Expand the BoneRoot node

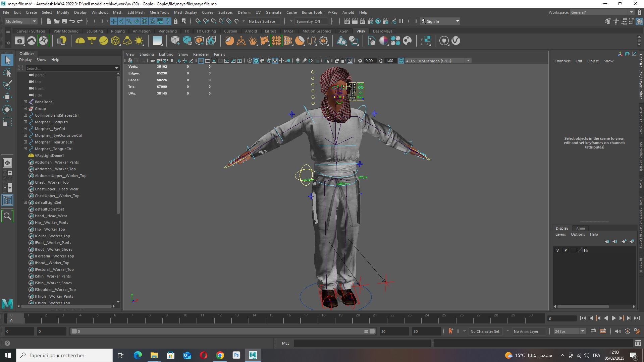click(25, 102)
